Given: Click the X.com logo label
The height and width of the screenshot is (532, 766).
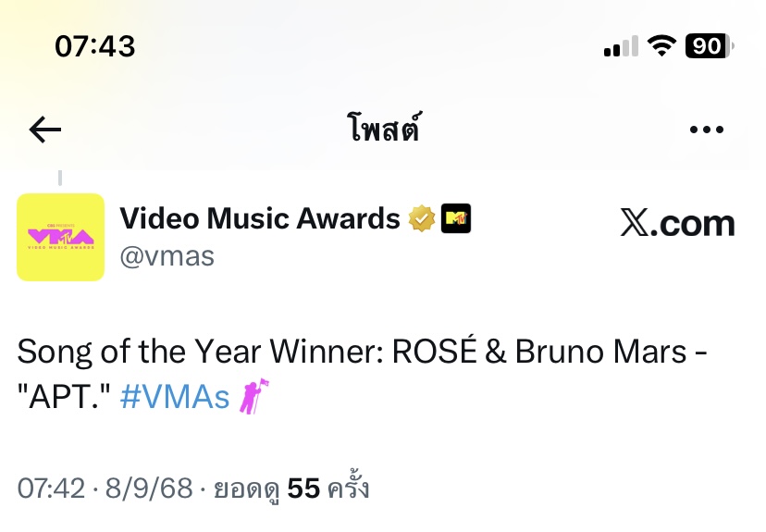Looking at the screenshot, I should [x=677, y=223].
